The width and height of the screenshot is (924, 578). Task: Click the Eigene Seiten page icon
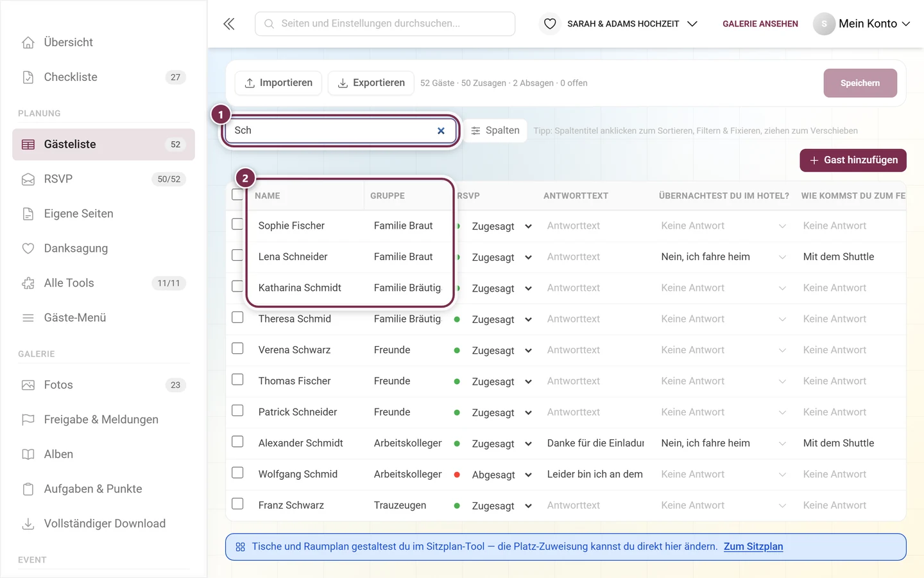coord(28,214)
